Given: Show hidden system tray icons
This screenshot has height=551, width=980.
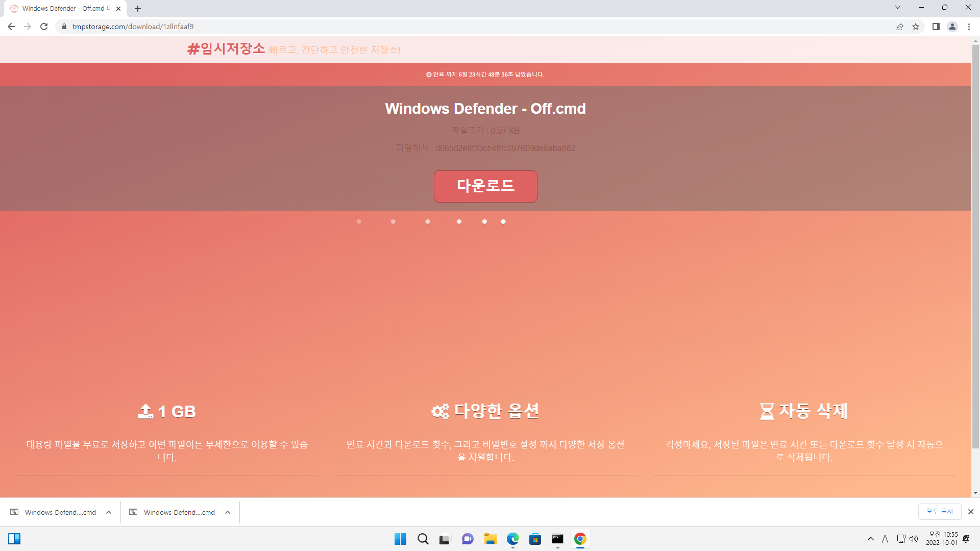Looking at the screenshot, I should tap(871, 539).
